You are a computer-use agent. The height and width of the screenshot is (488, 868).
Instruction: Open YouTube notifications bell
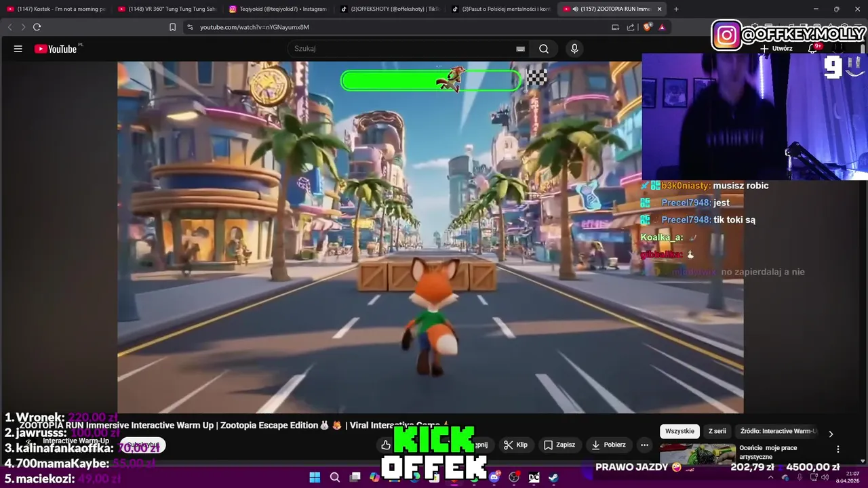click(813, 49)
